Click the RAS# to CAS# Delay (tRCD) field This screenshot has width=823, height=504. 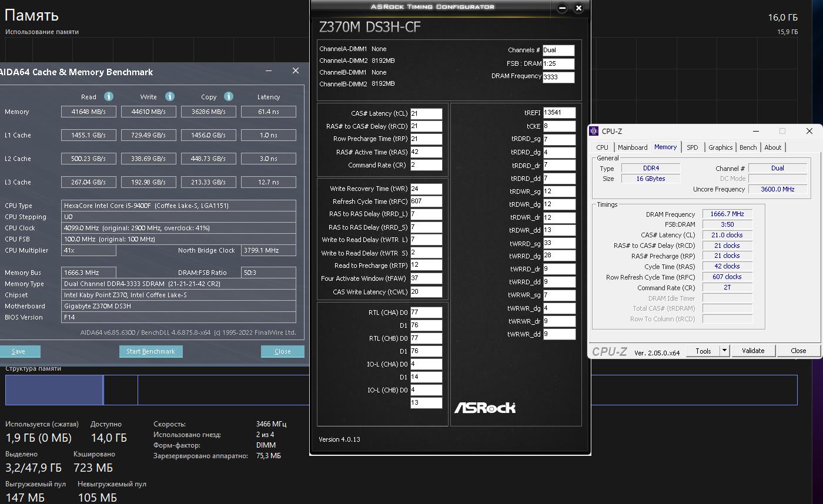coord(426,126)
